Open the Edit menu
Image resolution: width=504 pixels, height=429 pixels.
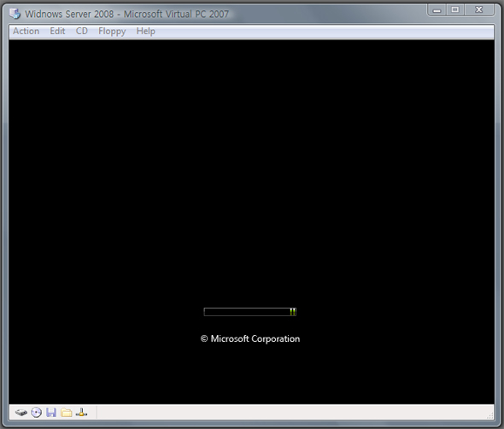click(57, 32)
